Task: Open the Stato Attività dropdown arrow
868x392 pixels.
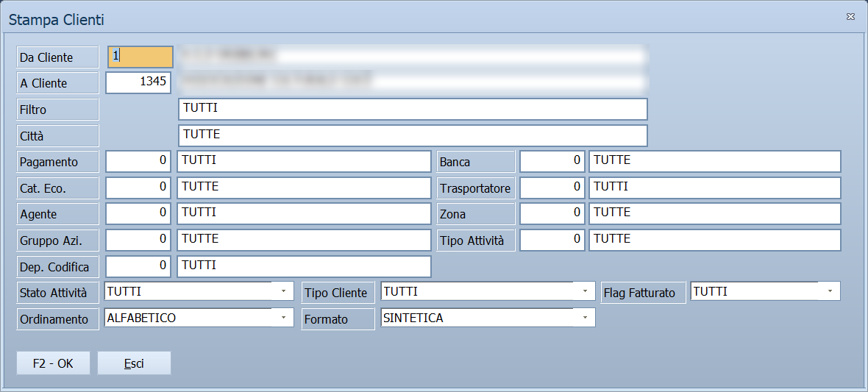Action: click(283, 291)
